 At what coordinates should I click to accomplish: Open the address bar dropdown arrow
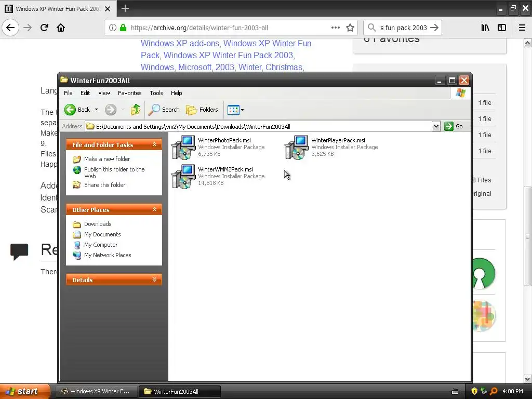(x=436, y=126)
